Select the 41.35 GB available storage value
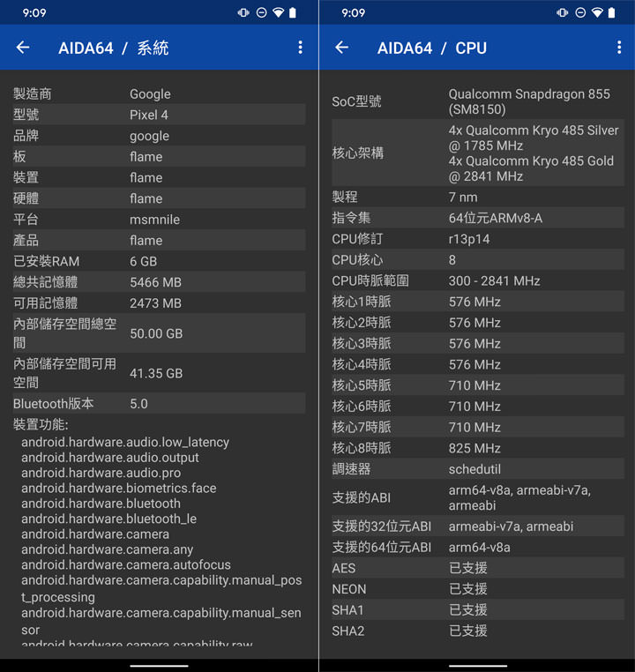The image size is (635, 672). point(156,373)
